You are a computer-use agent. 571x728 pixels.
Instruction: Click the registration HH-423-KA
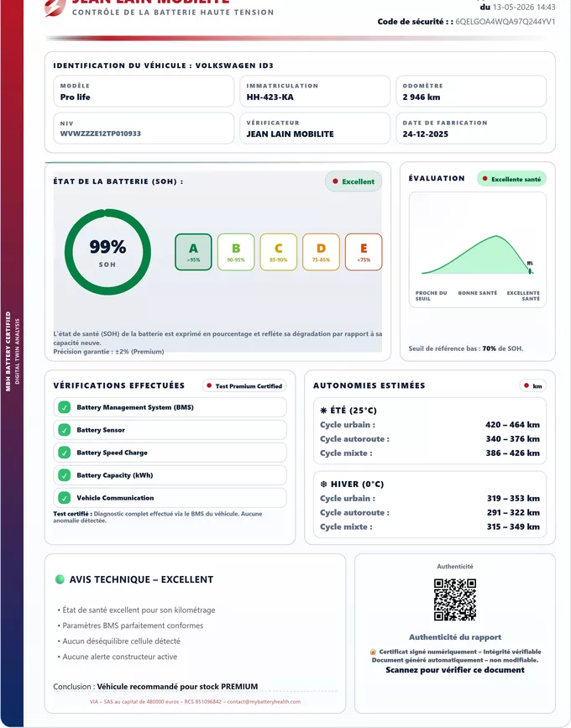click(270, 97)
